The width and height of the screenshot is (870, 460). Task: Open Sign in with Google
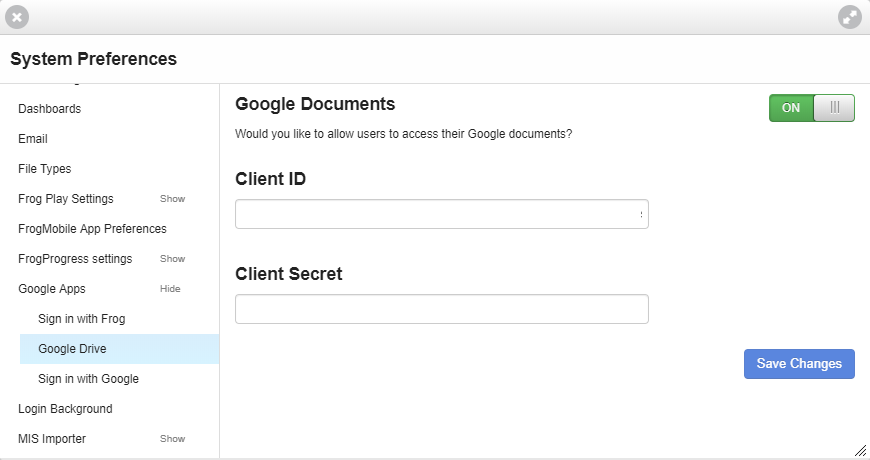[x=88, y=378]
